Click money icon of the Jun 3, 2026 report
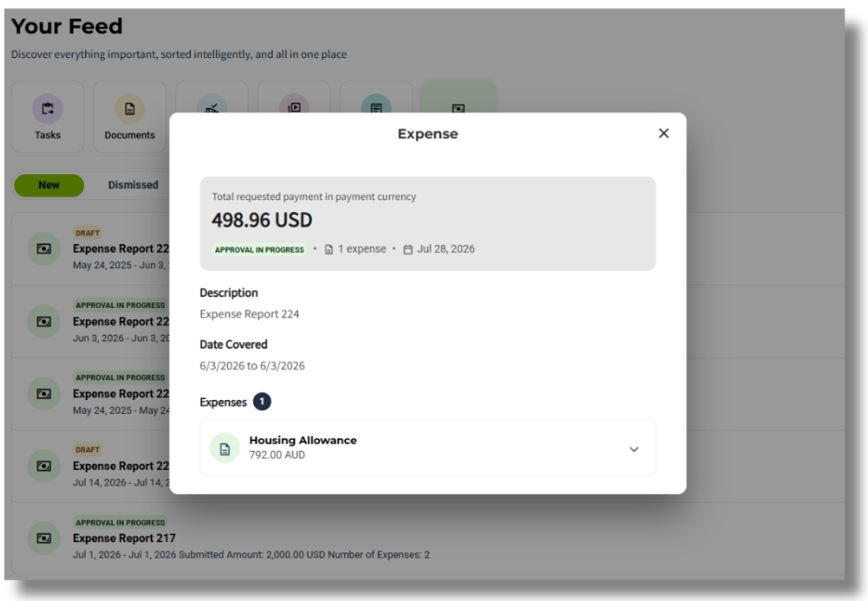This screenshot has height=601, width=868. tap(43, 322)
